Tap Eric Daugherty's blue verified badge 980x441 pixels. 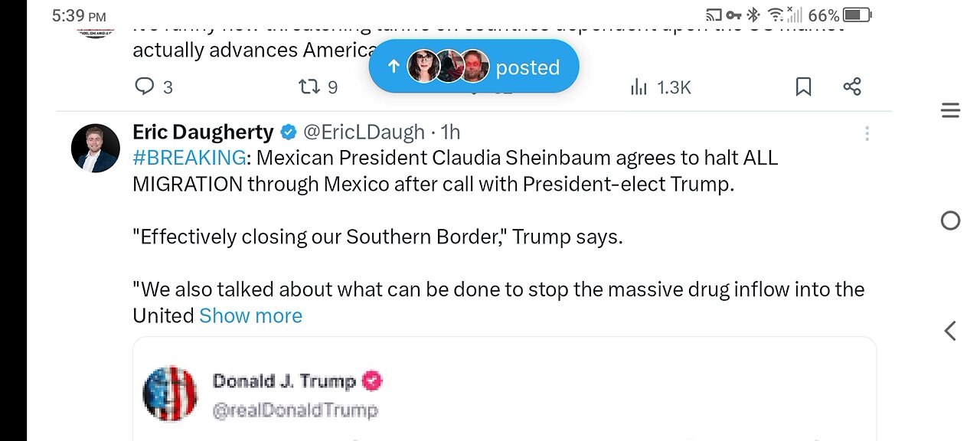tap(289, 132)
